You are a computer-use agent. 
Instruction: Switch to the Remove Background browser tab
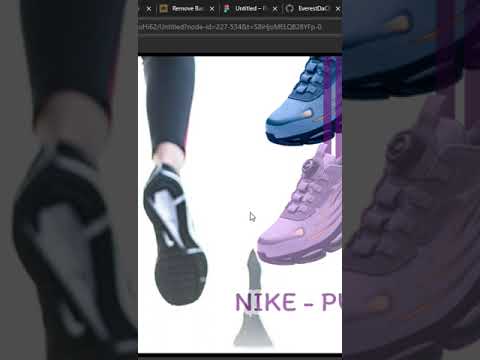tap(187, 9)
